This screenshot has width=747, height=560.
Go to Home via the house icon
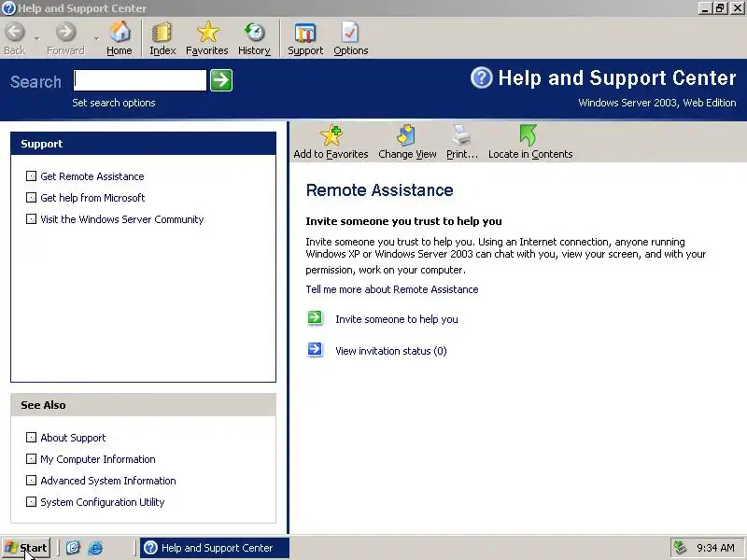(120, 32)
